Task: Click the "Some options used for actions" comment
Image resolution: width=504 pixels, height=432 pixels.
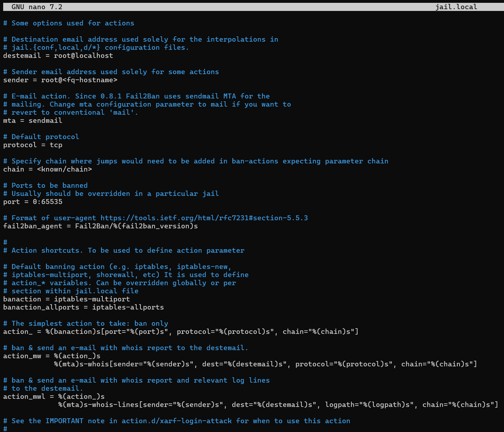Action: click(73, 23)
